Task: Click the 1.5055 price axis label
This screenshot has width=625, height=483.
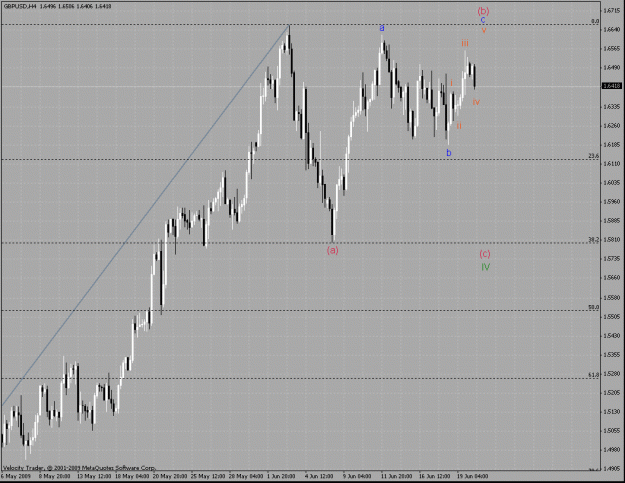Action: click(612, 431)
